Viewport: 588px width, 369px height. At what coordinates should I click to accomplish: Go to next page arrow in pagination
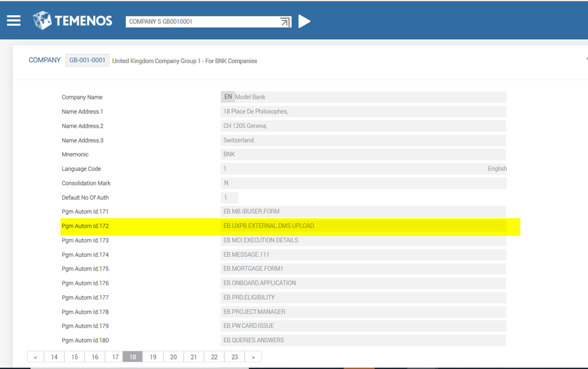[x=253, y=357]
